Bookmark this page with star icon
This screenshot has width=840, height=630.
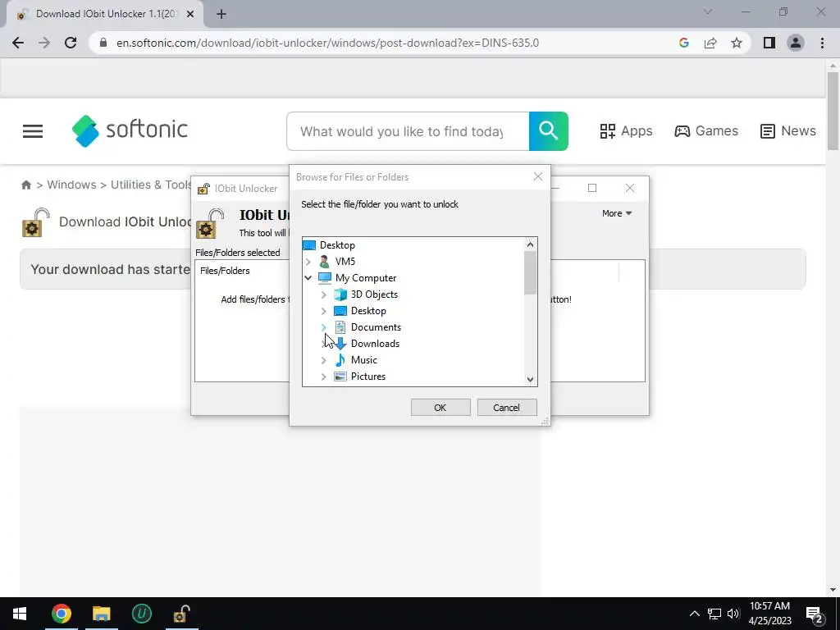coord(737,43)
